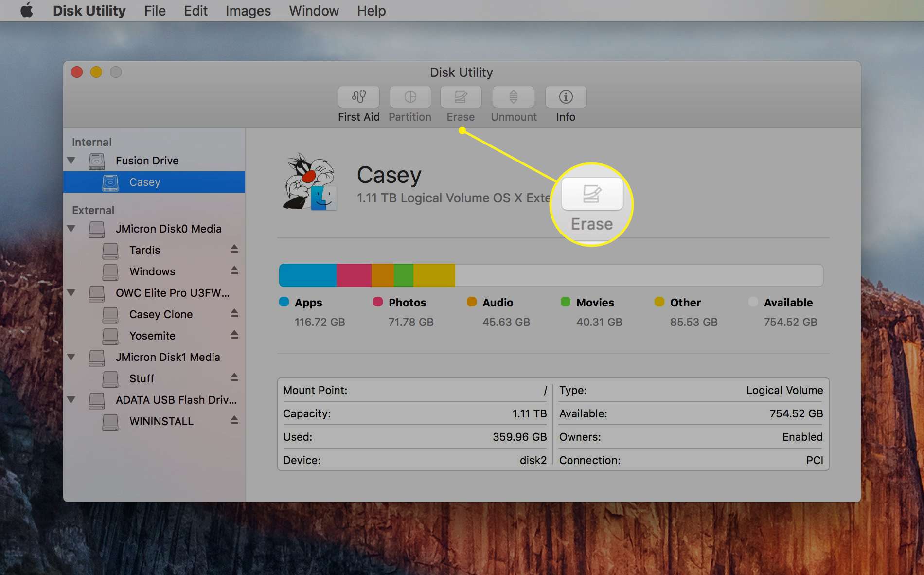
Task: Click the First Aid toolbar icon
Action: 359,97
